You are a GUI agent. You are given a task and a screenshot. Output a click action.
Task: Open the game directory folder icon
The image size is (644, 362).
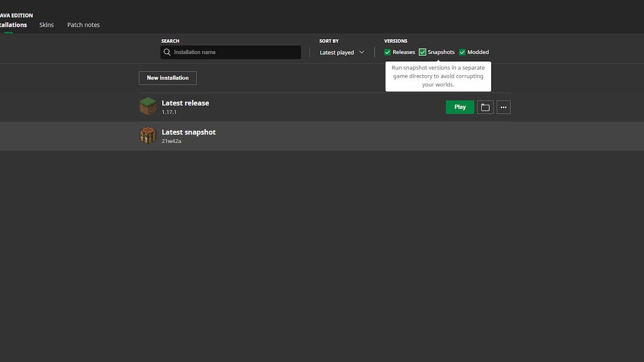click(x=485, y=107)
